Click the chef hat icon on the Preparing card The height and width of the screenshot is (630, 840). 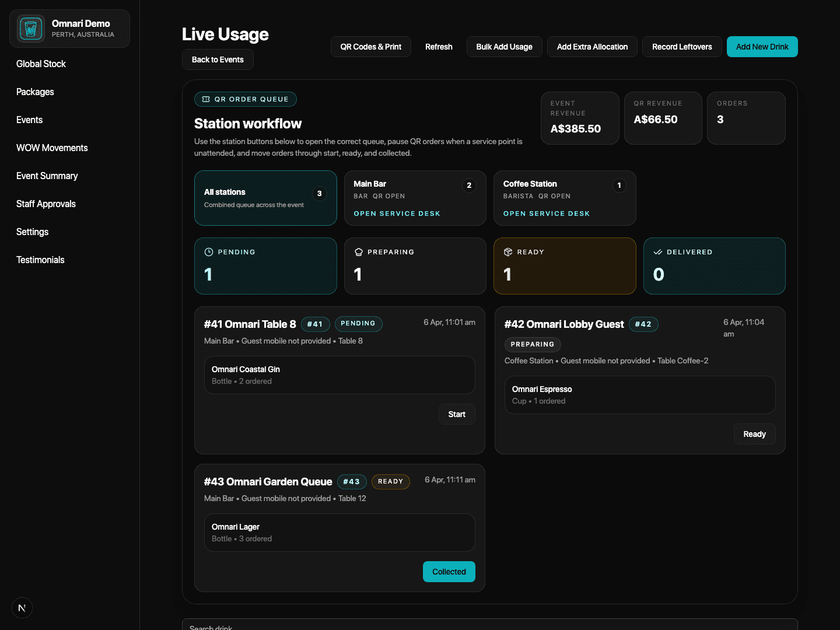coord(359,251)
